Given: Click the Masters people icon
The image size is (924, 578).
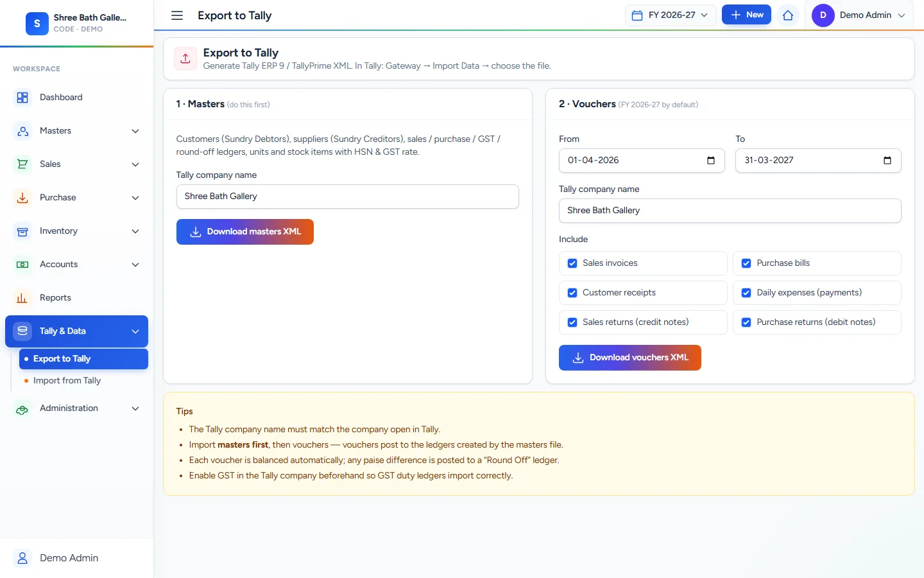Looking at the screenshot, I should click(x=22, y=131).
